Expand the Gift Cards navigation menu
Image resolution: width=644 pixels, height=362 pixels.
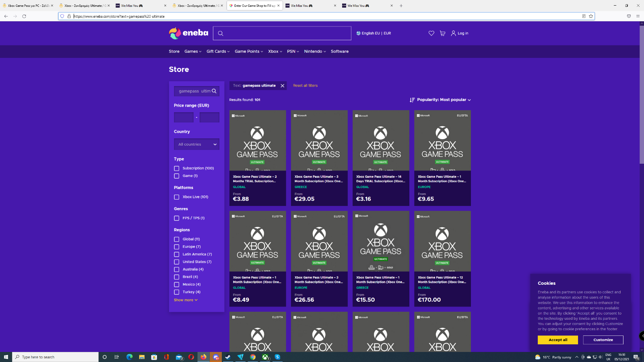(218, 51)
